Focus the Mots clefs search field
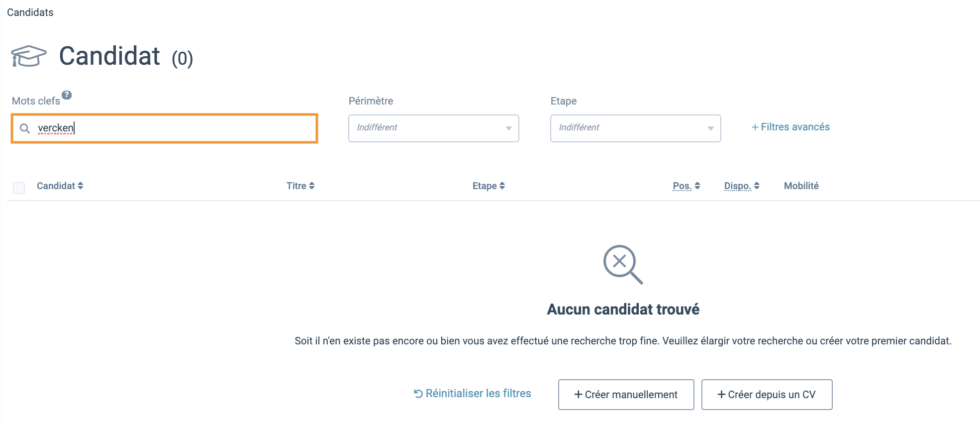This screenshot has width=980, height=426. tap(165, 128)
